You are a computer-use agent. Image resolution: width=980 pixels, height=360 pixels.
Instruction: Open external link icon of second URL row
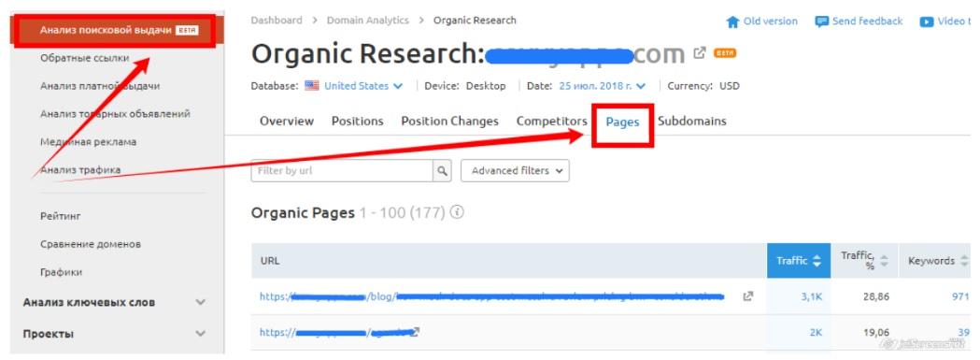tap(415, 332)
